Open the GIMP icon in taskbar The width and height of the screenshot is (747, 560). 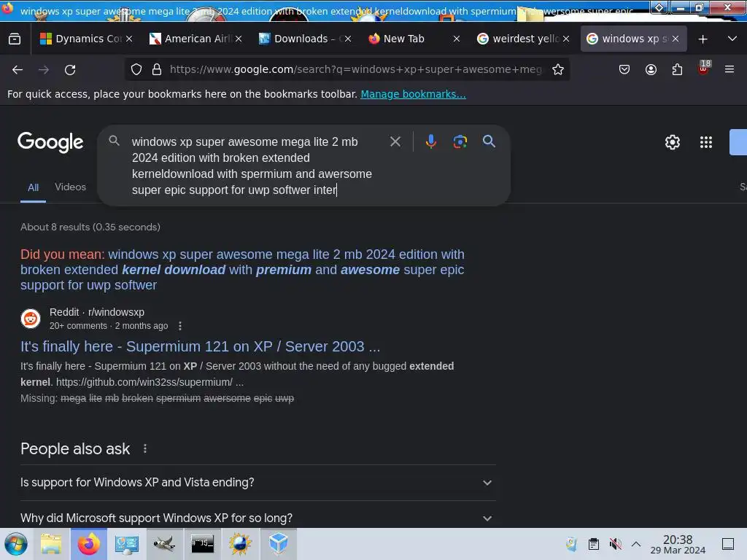pos(164,544)
